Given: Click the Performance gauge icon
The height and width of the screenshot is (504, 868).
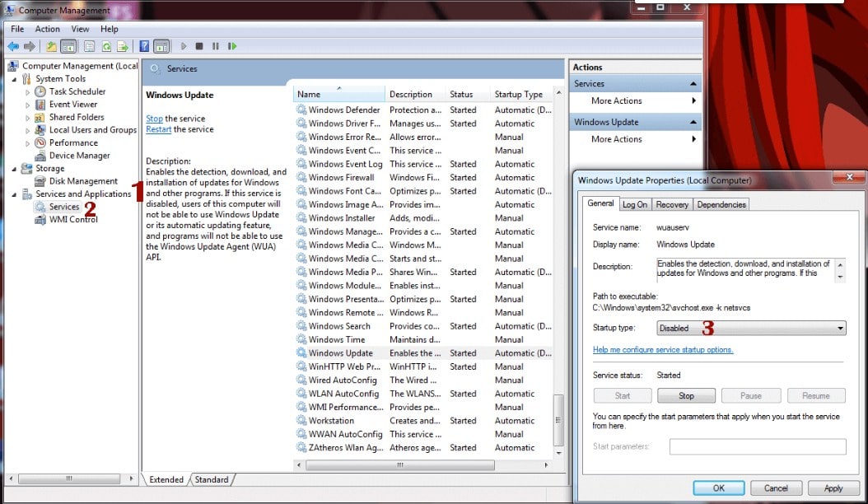Looking at the screenshot, I should (40, 142).
